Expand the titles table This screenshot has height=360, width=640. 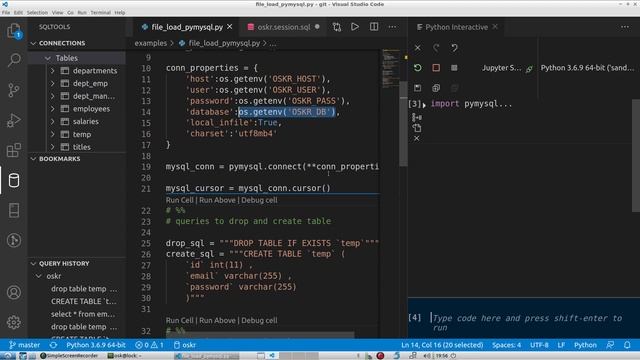53,147
